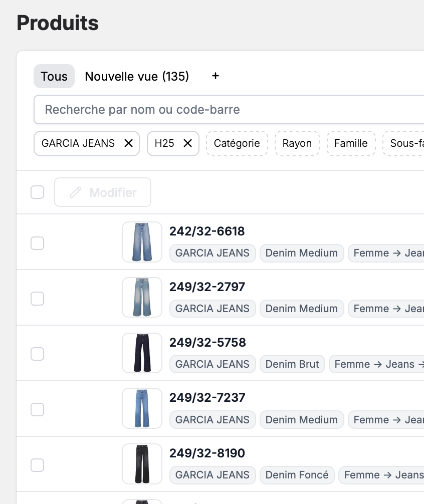Click GARCIA JEANS tag on 242/32-6618
Image resolution: width=424 pixels, height=504 pixels.
(x=213, y=253)
